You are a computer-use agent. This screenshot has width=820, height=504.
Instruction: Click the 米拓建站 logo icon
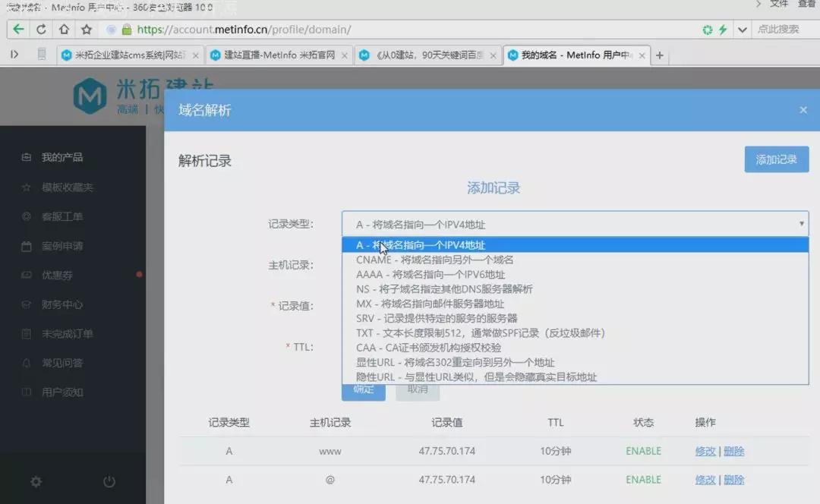click(x=91, y=96)
